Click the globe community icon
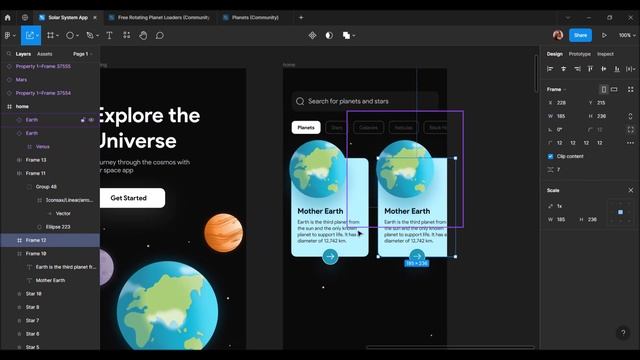This screenshot has height=360, width=640. click(25, 18)
